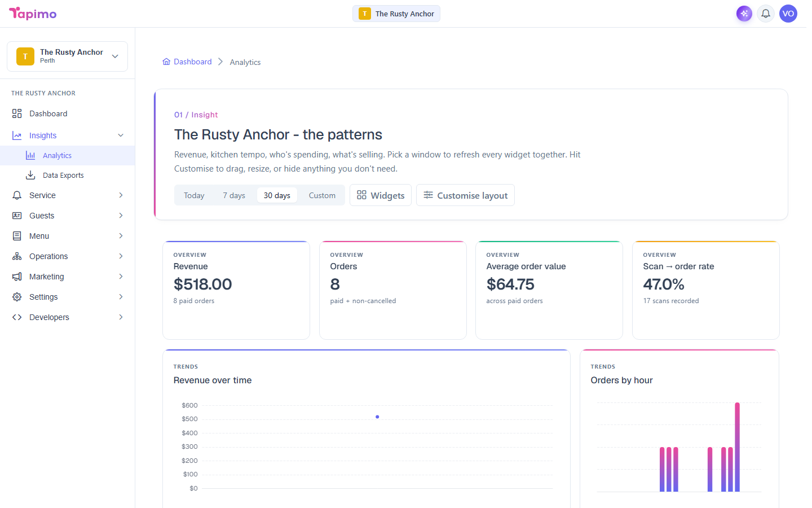Image resolution: width=812 pixels, height=508 pixels.
Task: Click the Orders overview card
Action: 393,290
